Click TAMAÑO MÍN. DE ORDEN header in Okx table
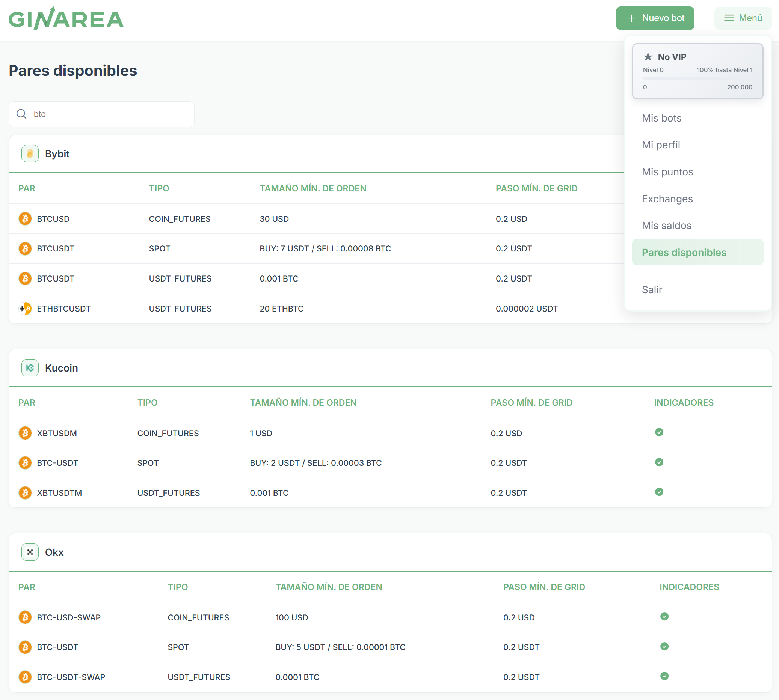779x700 pixels. coord(329,587)
